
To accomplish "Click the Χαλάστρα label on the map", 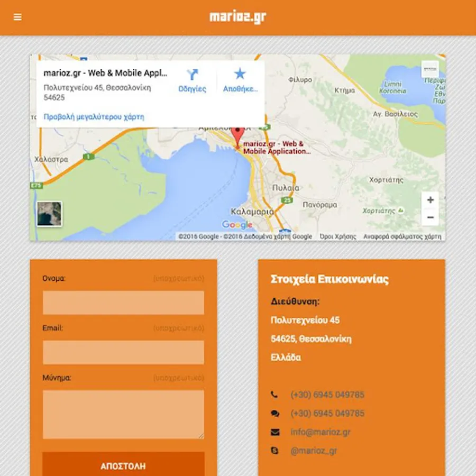I will (51, 159).
